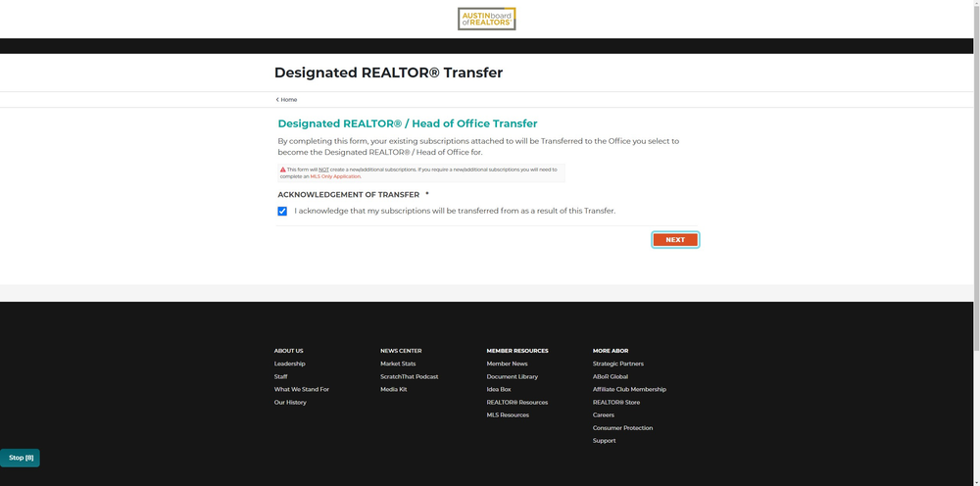Click the Head of Office Transfer heading
This screenshot has height=486, width=980.
coord(408,123)
